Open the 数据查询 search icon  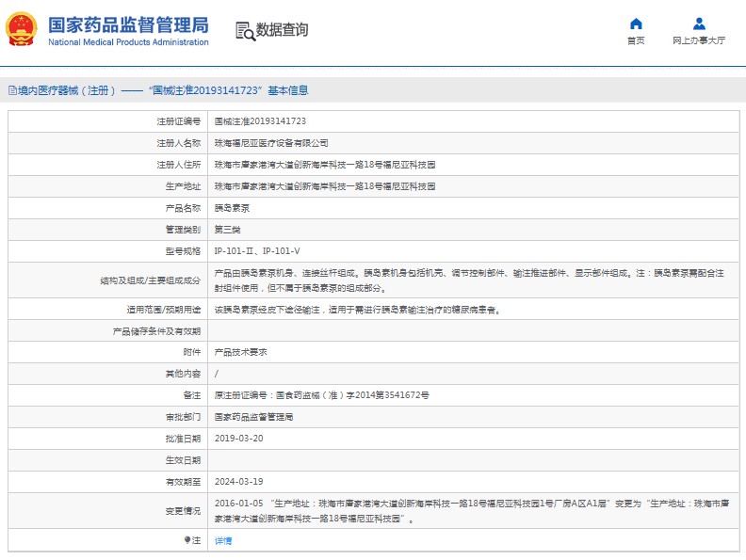[x=246, y=31]
